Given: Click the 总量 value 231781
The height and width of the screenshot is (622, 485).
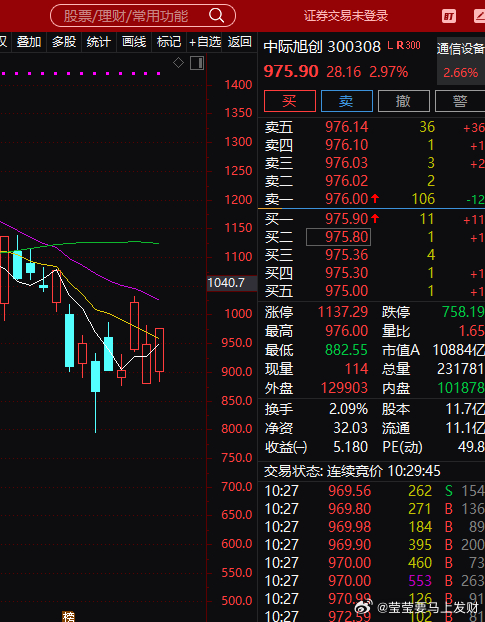Looking at the screenshot, I should 461,369.
